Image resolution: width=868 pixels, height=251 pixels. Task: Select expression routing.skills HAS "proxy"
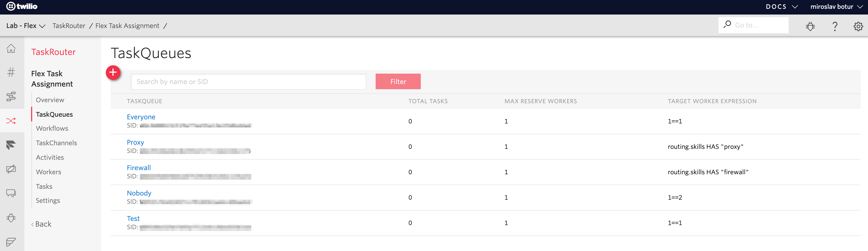pos(705,147)
